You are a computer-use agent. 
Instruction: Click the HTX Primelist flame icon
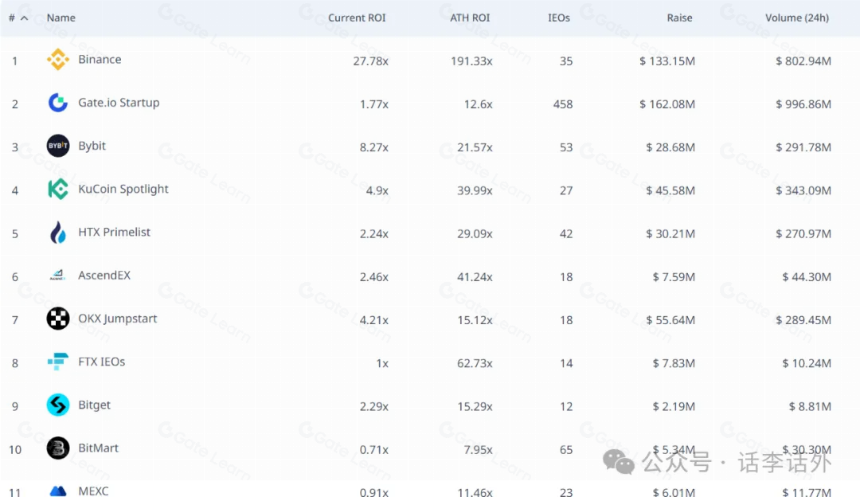click(58, 233)
